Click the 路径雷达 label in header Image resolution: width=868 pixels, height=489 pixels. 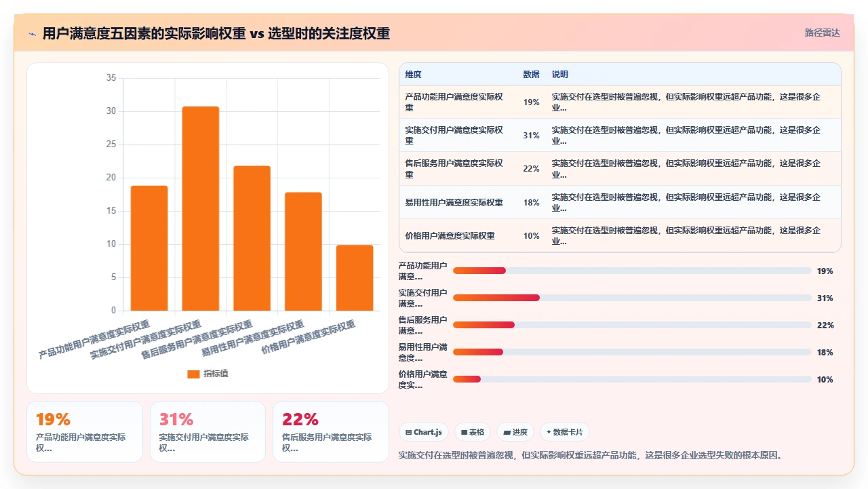click(x=822, y=33)
